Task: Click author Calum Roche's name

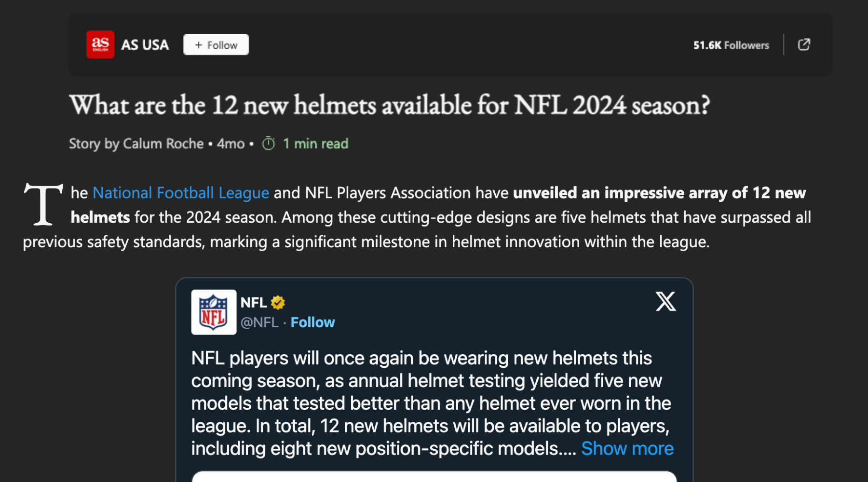Action: 164,143
